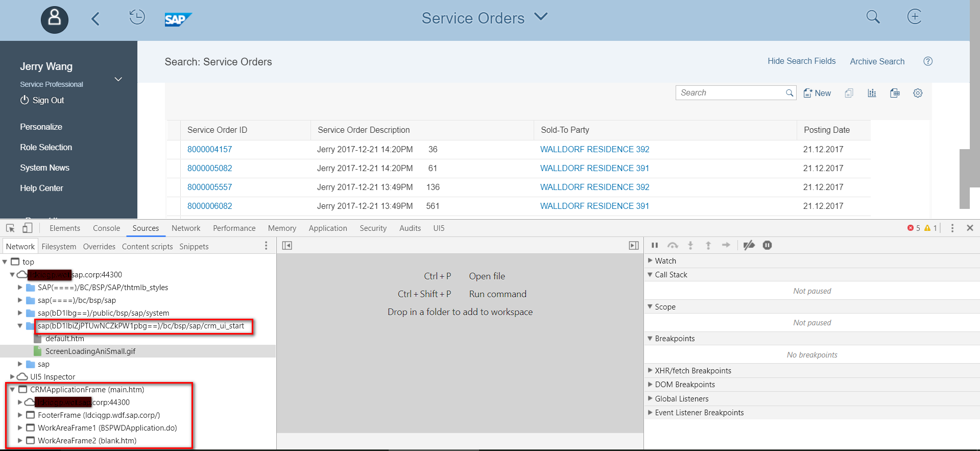Collapse the top tree node

[5, 262]
